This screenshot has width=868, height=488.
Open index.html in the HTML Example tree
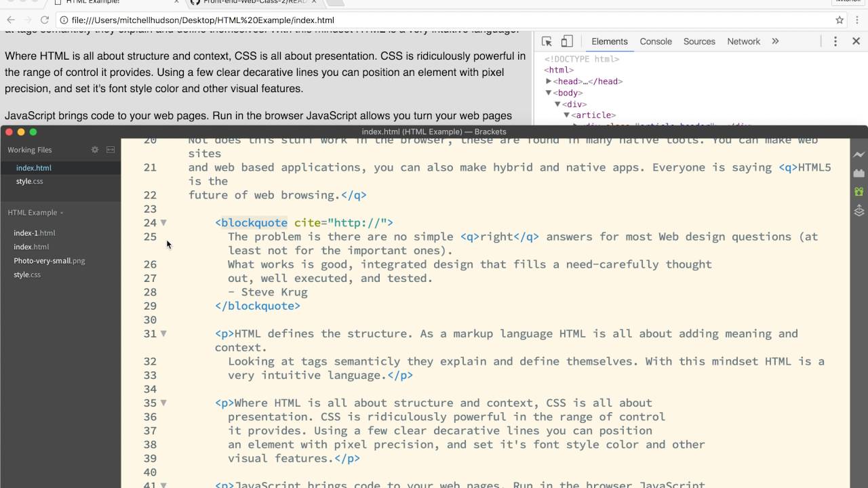[31, 247]
